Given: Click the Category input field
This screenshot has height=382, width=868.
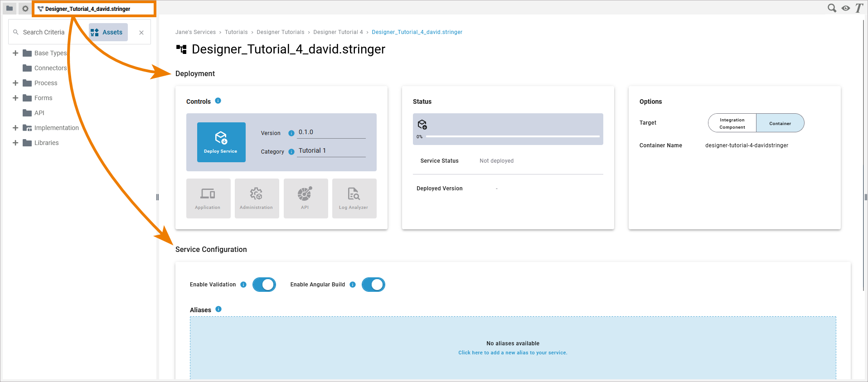Looking at the screenshot, I should [x=331, y=151].
